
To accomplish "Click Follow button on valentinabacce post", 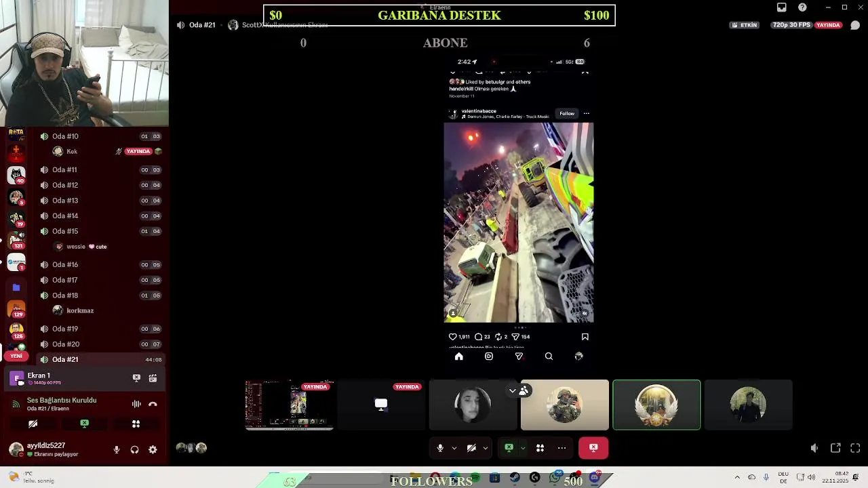I will click(567, 113).
